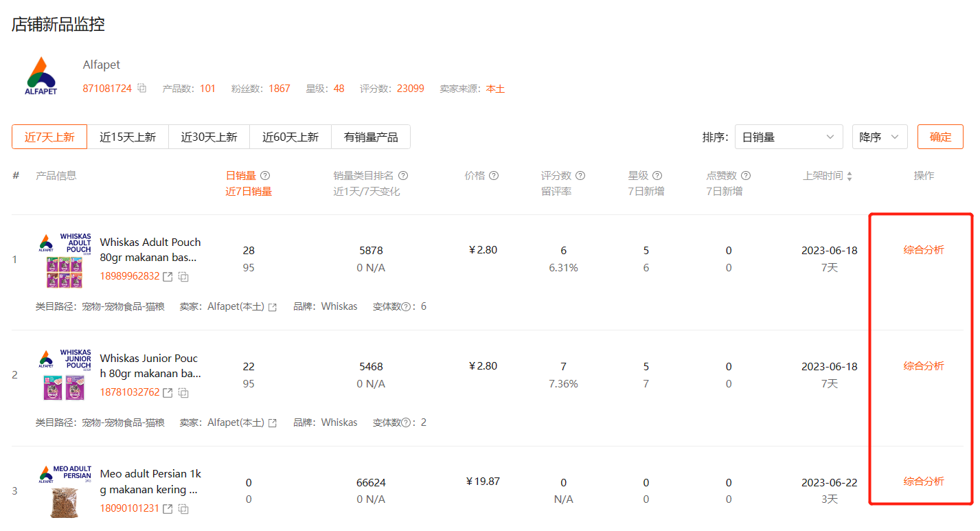
Task: Click the 产品数 value 101
Action: click(208, 89)
